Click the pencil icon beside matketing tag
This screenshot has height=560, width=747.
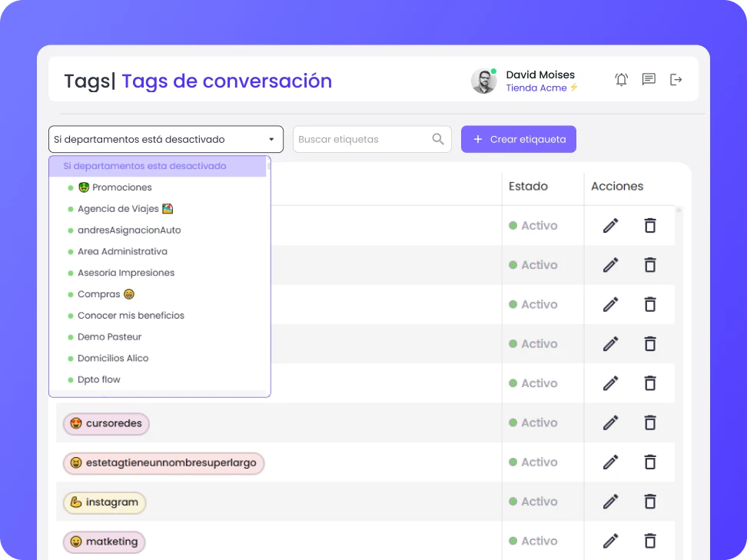[x=609, y=541]
